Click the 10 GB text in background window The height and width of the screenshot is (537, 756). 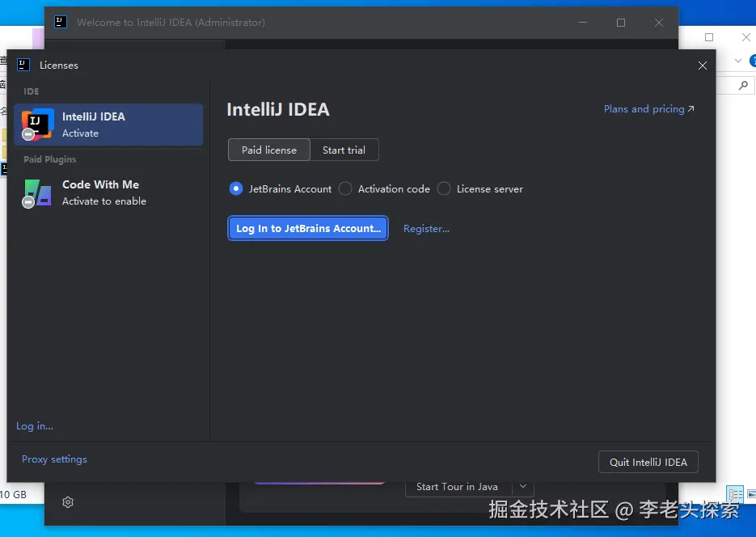click(13, 495)
